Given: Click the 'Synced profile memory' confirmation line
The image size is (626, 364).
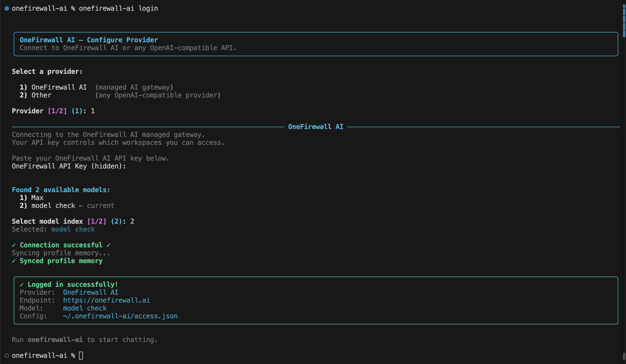Looking at the screenshot, I should [x=57, y=261].
